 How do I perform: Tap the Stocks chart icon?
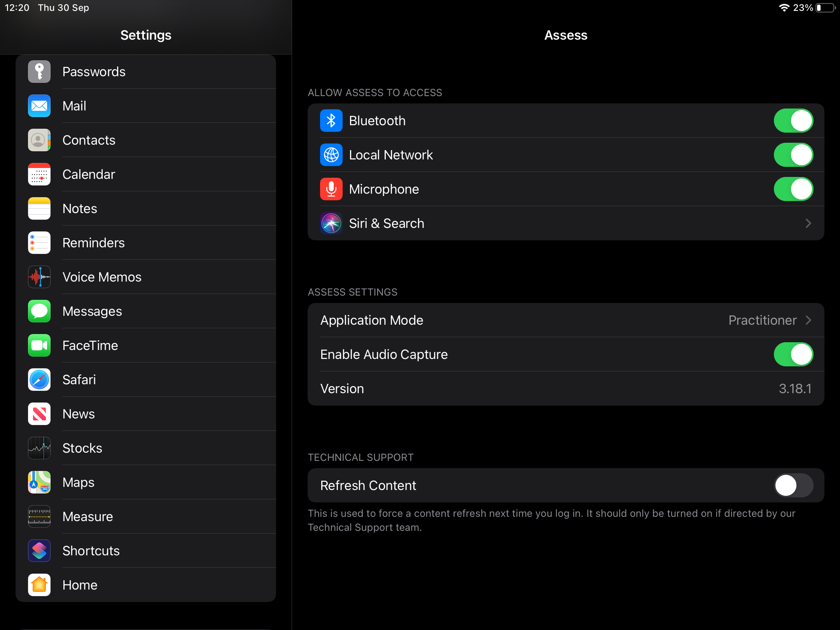coord(39,448)
